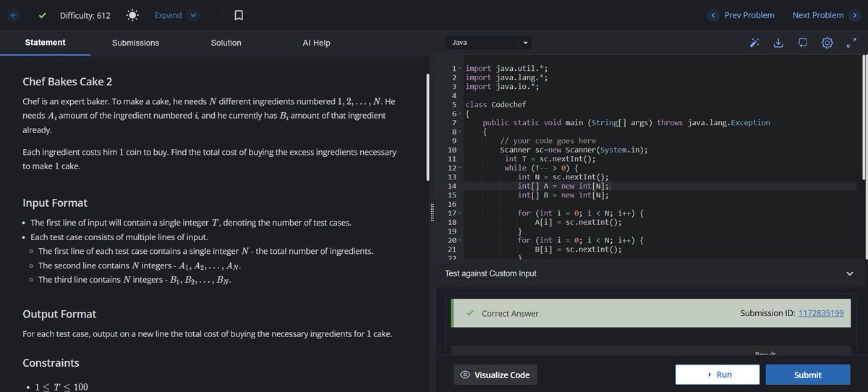Click the Chef Bakes Cake 2 title
The width and height of the screenshot is (868, 392).
[x=67, y=82]
